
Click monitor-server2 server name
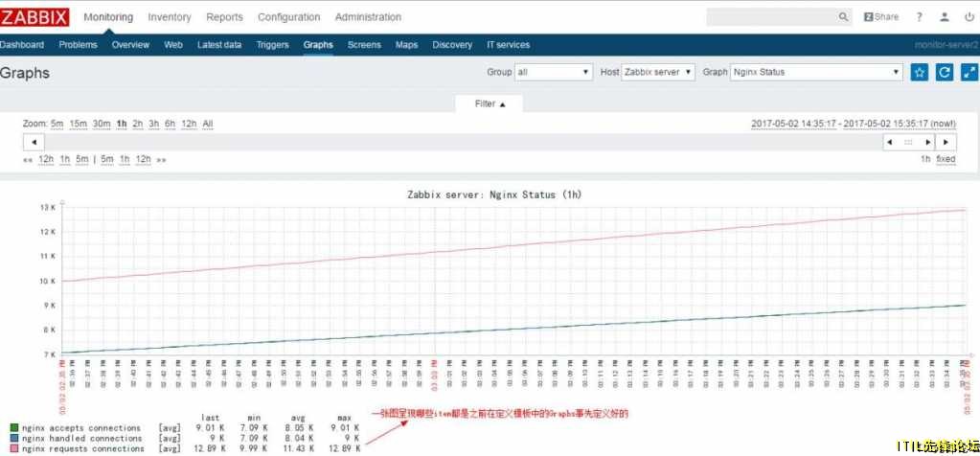click(946, 45)
